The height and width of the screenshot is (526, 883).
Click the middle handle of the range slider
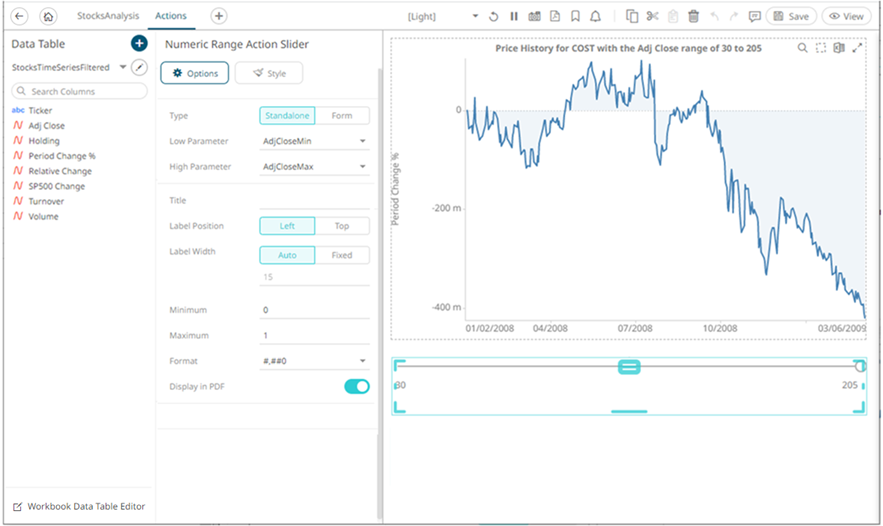coord(629,367)
